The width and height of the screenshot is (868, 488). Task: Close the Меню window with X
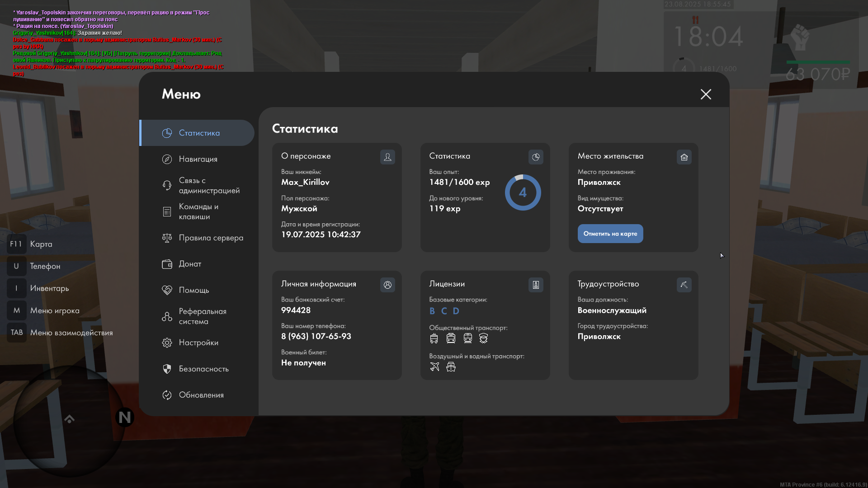(706, 94)
